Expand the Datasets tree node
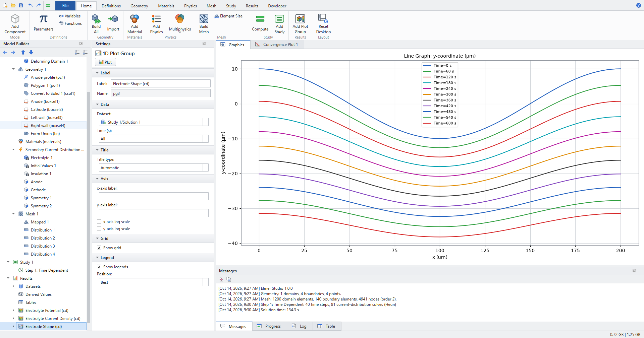The height and width of the screenshot is (338, 644). click(13, 286)
